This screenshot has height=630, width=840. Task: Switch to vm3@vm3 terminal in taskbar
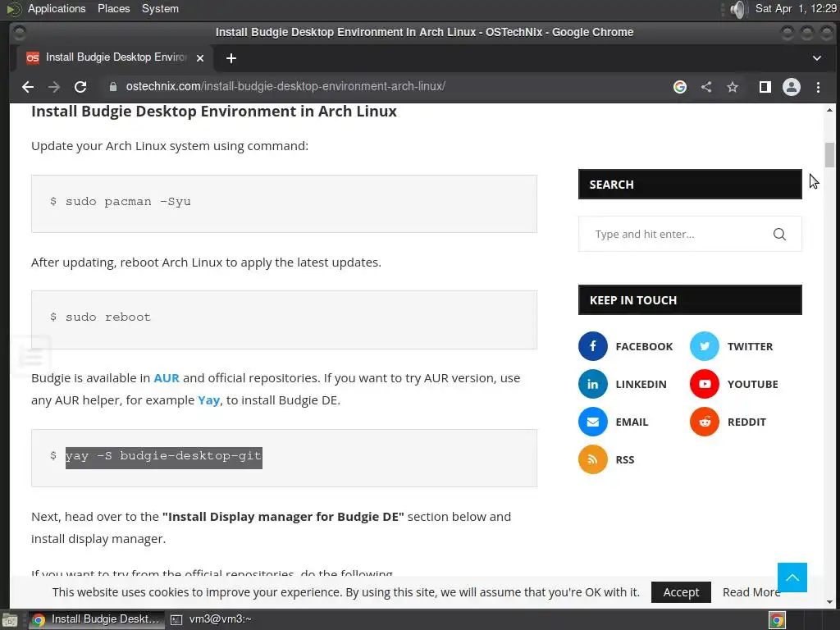(x=211, y=619)
